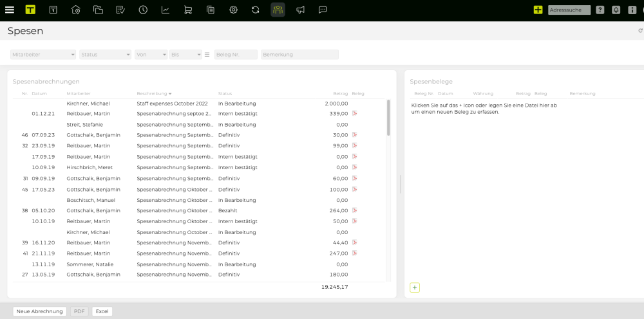Open the checklist tasks icon
Screen dimensions: 644x319
[x=121, y=10]
